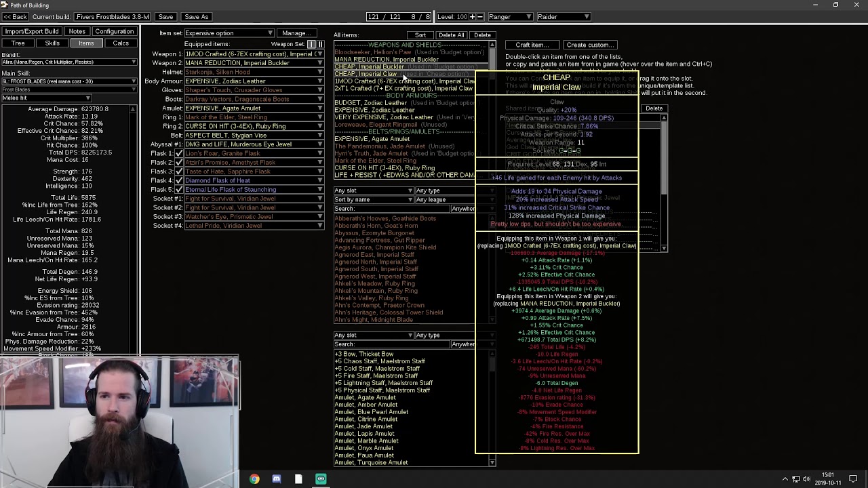Toggle Flask 3 Taste of Hate checkbox
This screenshot has height=488, width=868.
(x=179, y=171)
